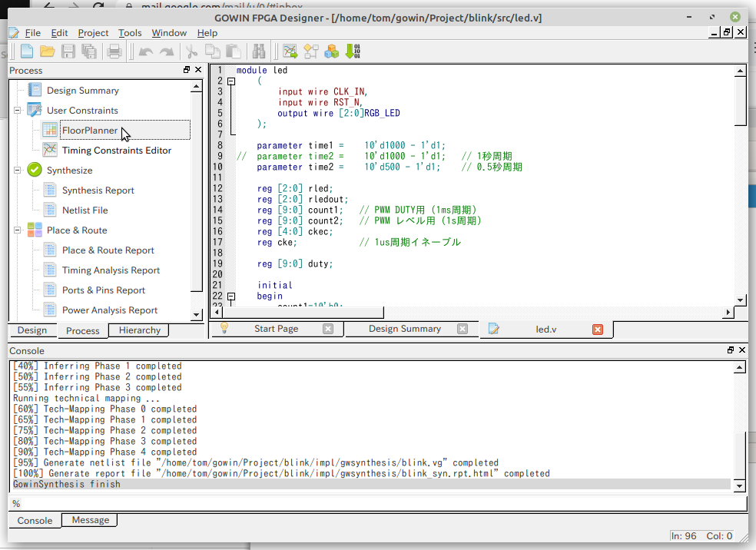Switch to the Hierarchy tab

(x=140, y=330)
